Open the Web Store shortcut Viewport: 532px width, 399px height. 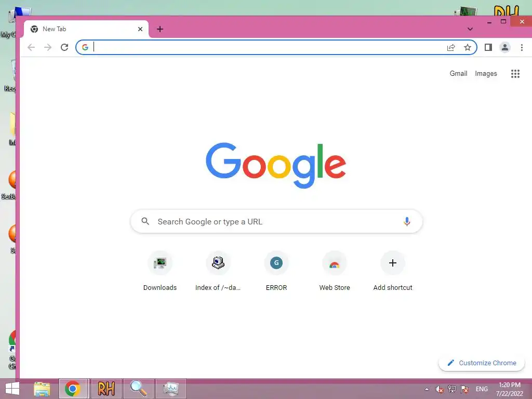tap(335, 271)
